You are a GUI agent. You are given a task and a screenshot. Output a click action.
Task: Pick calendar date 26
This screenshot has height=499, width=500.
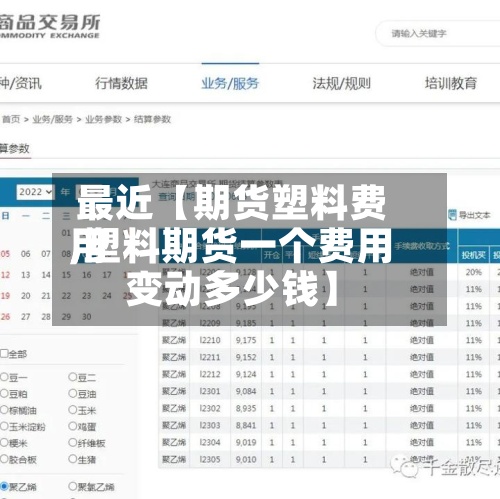[5, 317]
